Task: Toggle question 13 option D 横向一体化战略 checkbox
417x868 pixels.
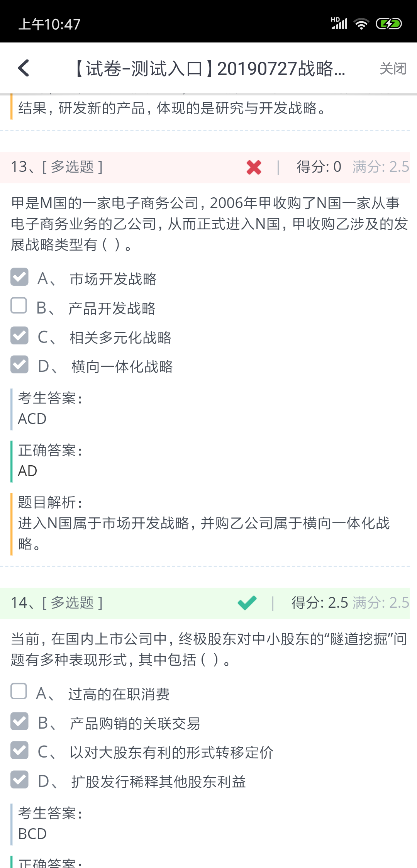Action: 19,364
